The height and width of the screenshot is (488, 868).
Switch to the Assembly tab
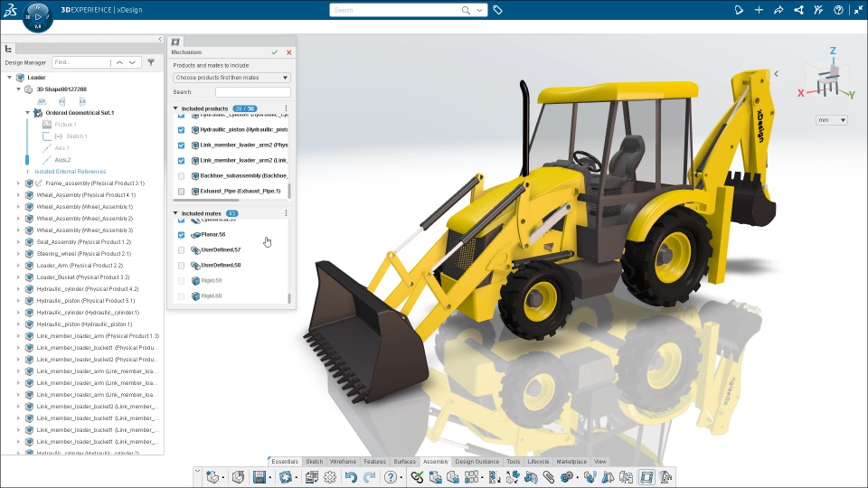[x=436, y=462]
